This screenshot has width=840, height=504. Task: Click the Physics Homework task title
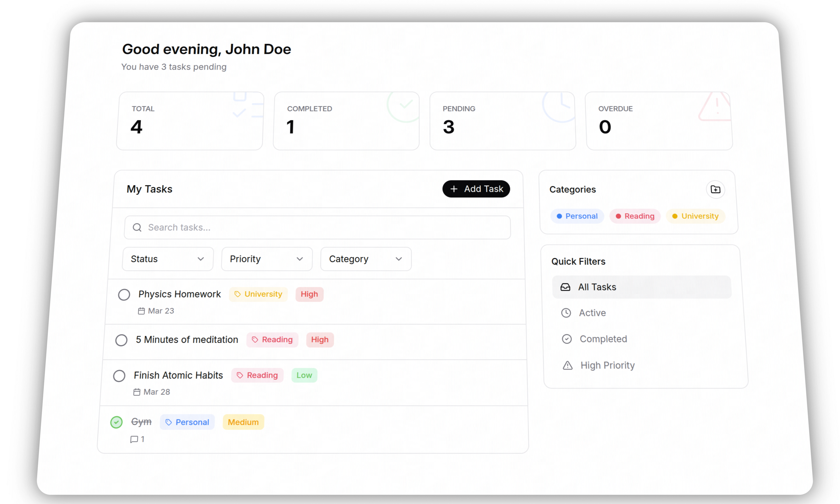(180, 294)
